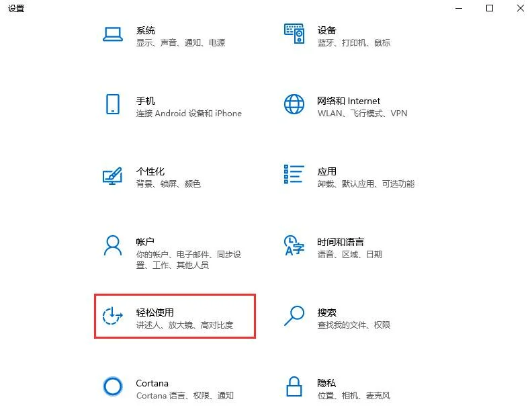This screenshot has height=416, width=532.
Task: Click the 设备 keyboard and speaker icon
Action: pyautogui.click(x=294, y=34)
